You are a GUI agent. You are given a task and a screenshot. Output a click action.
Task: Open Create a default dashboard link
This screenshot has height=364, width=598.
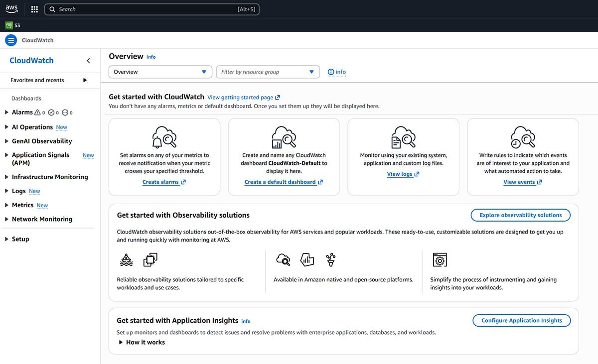tap(284, 182)
